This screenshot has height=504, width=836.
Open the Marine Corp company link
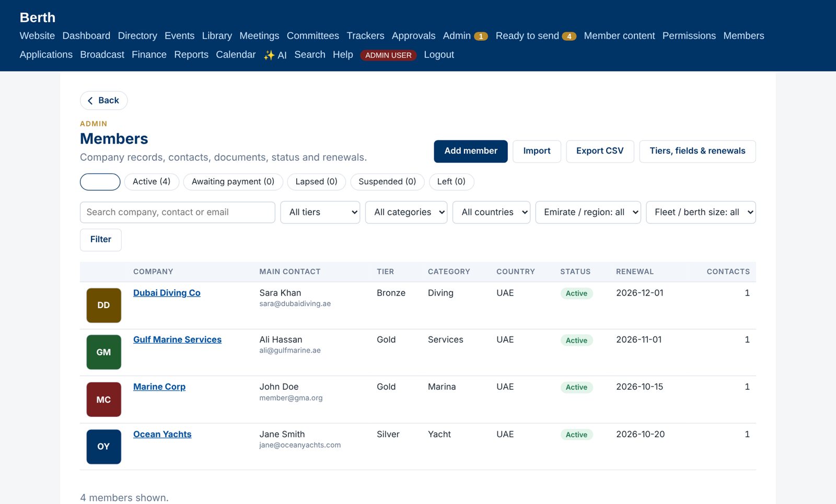click(x=159, y=387)
